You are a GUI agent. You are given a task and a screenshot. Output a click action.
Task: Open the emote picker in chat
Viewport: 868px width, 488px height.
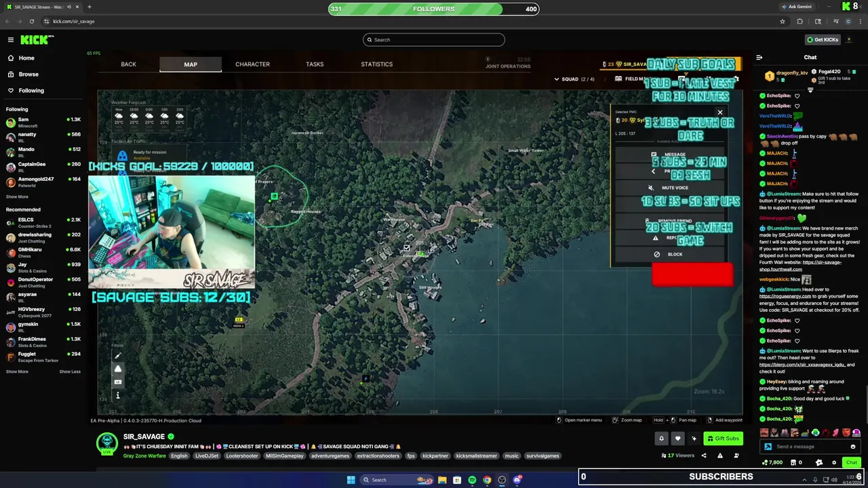pos(853,447)
